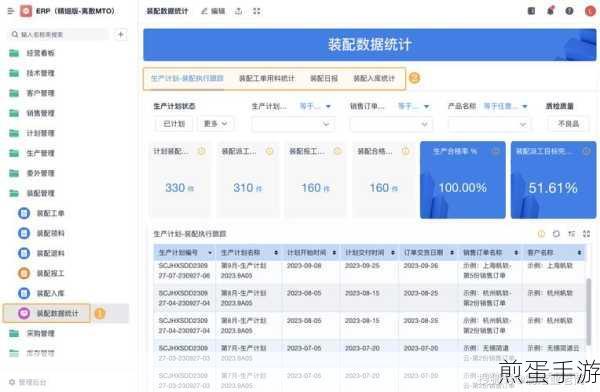The width and height of the screenshot is (600, 392).
Task: Switch to 装配日报 tab
Action: click(324, 78)
